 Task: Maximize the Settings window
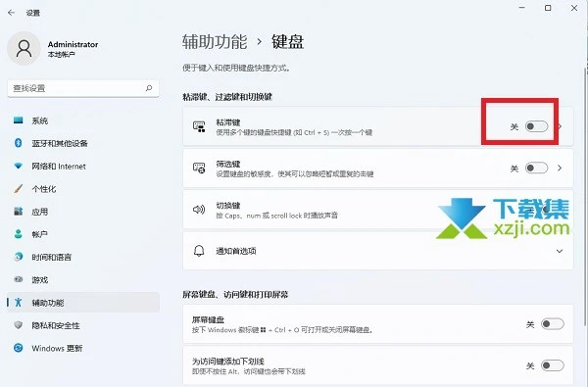[x=548, y=8]
